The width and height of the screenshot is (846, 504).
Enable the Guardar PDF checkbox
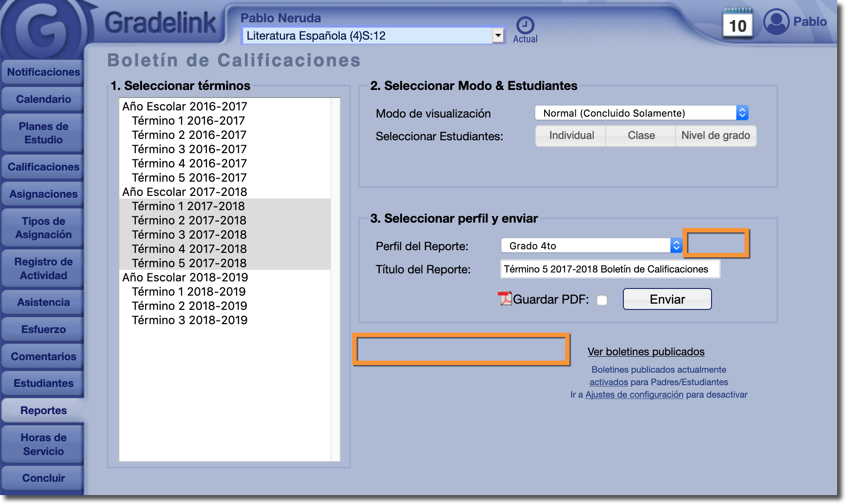click(602, 300)
